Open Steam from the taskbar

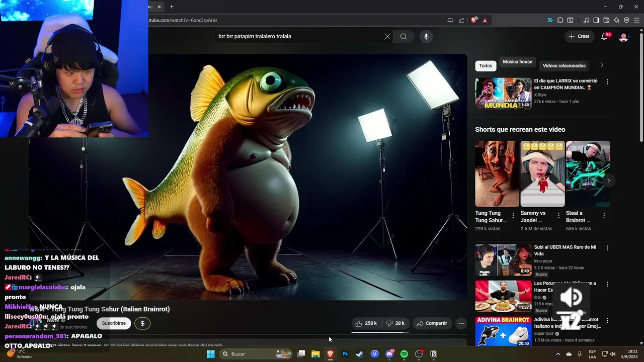(x=360, y=354)
